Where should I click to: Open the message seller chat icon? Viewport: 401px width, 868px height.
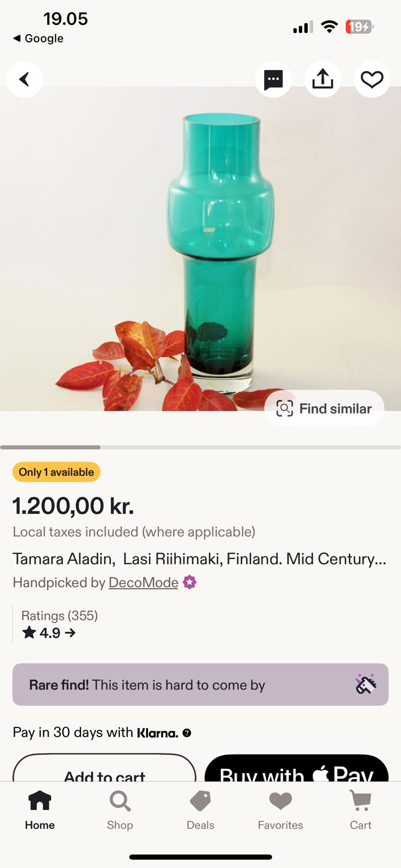coord(273,79)
